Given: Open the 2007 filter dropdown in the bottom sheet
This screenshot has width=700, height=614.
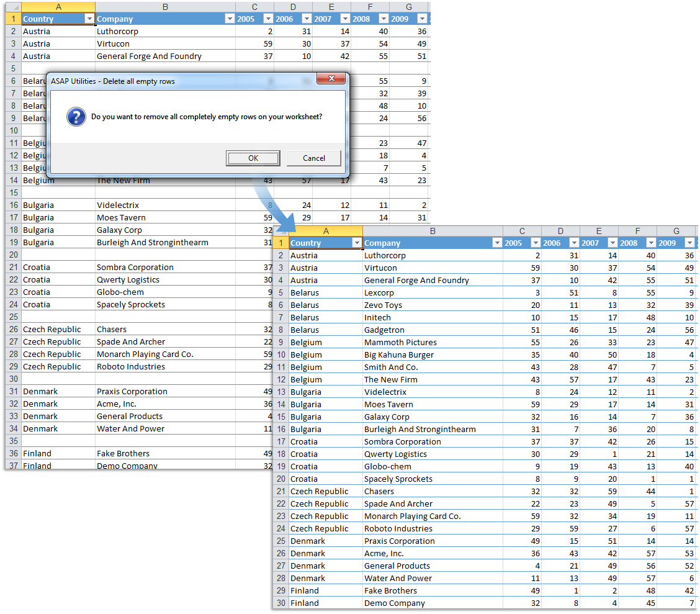Looking at the screenshot, I should 612,243.
